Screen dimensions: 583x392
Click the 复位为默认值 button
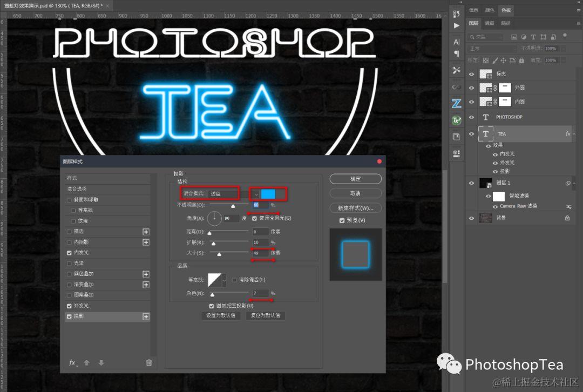pyautogui.click(x=265, y=315)
